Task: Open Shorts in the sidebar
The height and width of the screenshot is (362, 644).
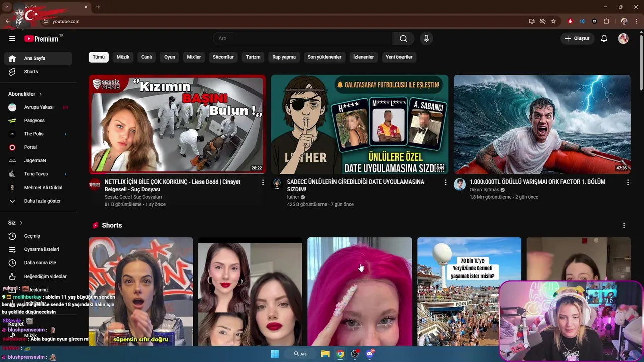Action: click(38, 72)
